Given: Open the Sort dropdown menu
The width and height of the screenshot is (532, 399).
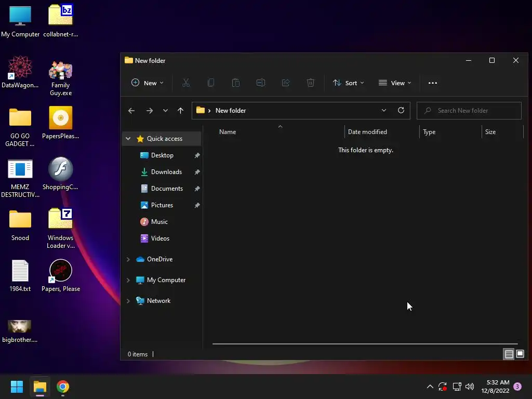Looking at the screenshot, I should [349, 83].
